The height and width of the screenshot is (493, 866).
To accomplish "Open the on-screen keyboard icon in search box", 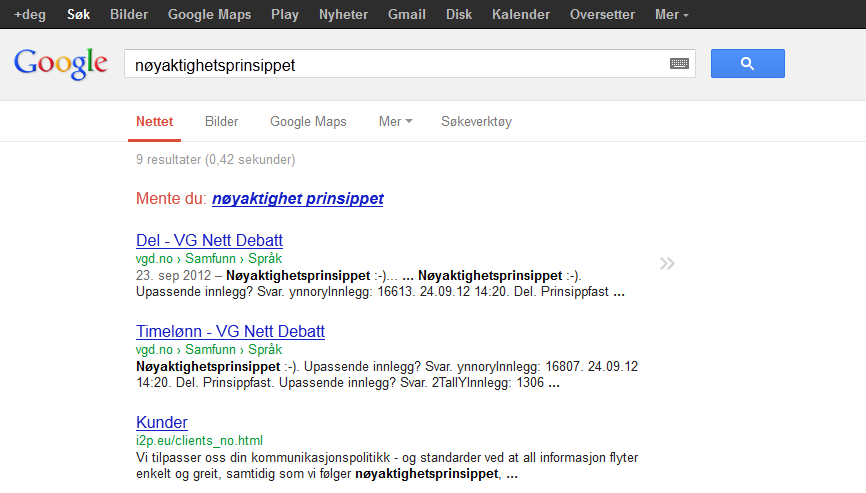I will [x=679, y=63].
